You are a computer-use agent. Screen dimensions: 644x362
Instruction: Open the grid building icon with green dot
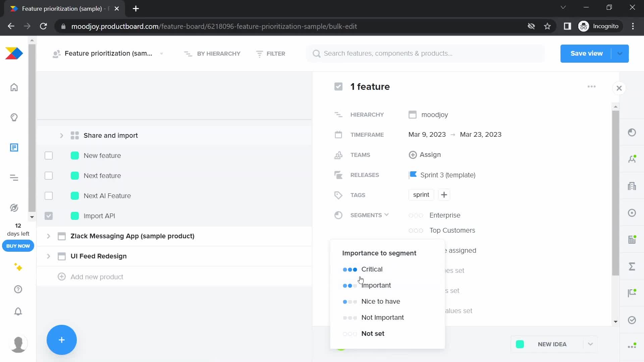pyautogui.click(x=632, y=240)
